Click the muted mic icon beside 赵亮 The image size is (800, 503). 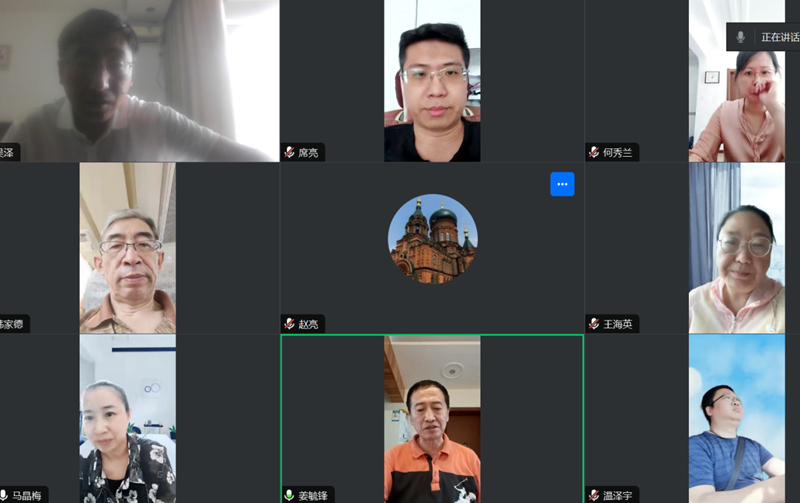290,324
